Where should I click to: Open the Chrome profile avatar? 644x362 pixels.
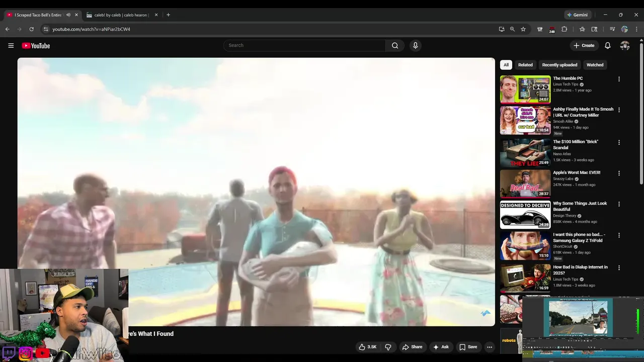(624, 29)
